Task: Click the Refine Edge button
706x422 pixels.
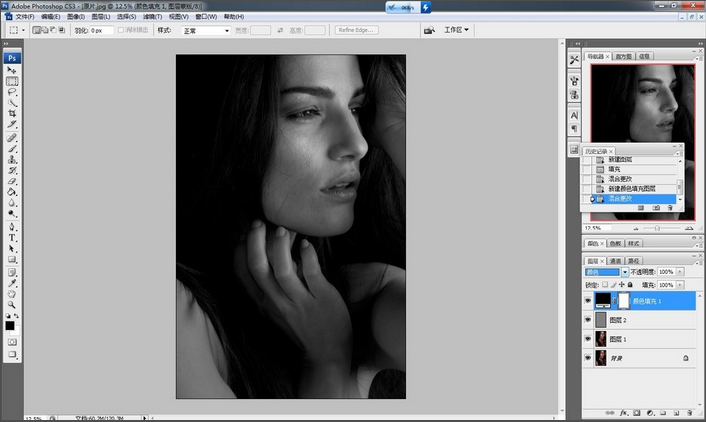Action: (x=356, y=30)
